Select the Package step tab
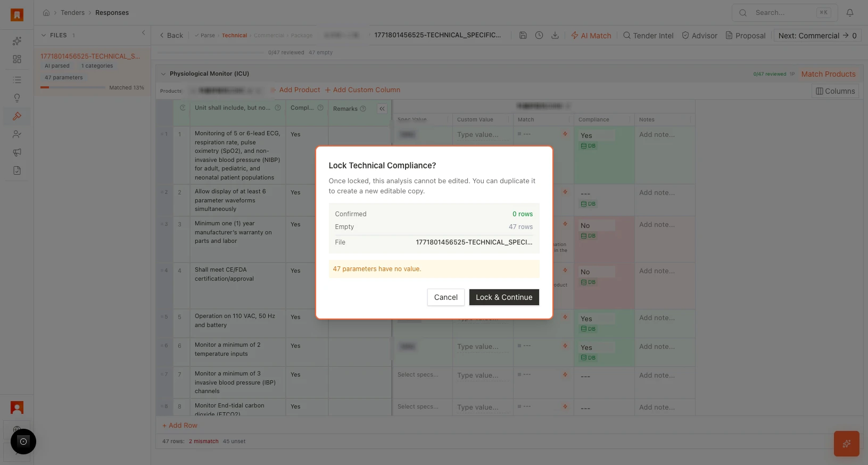 coord(301,36)
